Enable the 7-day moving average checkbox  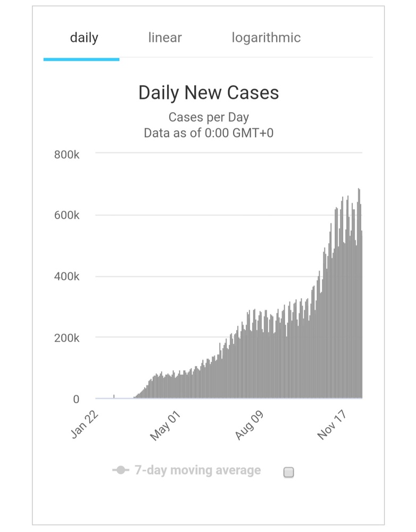tap(288, 471)
